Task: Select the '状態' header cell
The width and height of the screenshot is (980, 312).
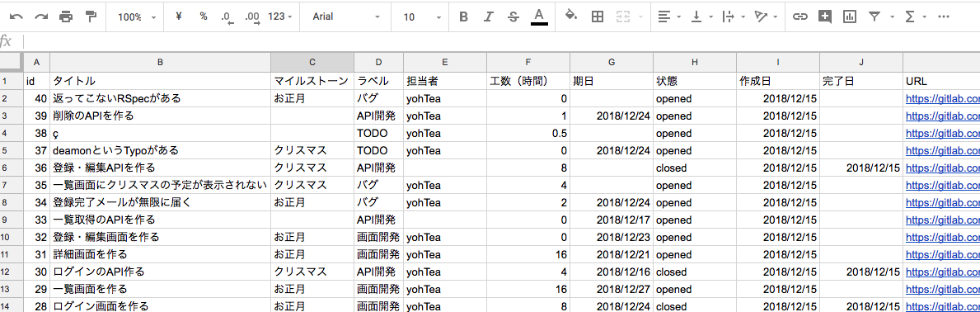Action: coord(694,81)
